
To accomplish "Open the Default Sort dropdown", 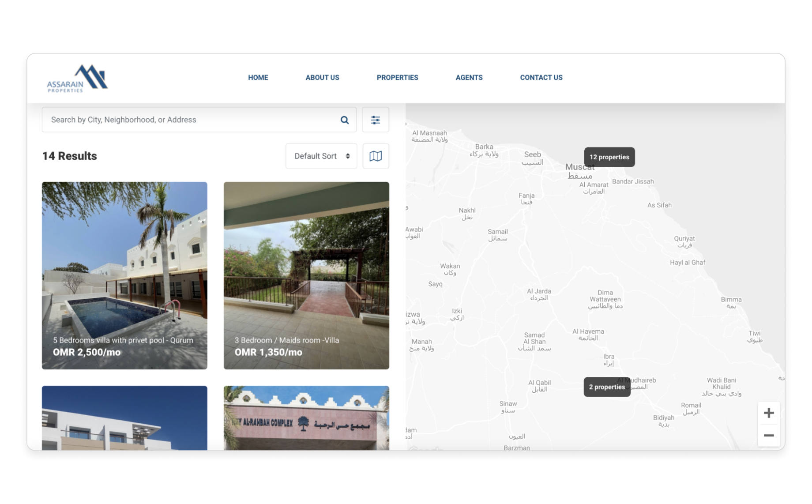I will tap(321, 156).
